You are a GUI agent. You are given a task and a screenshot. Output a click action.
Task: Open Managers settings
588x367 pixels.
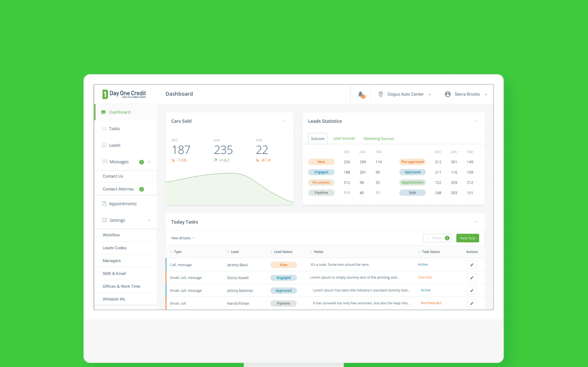(126, 261)
